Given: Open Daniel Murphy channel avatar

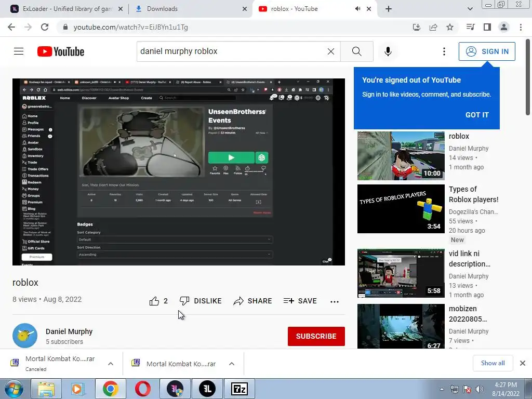Looking at the screenshot, I should pyautogui.click(x=25, y=336).
